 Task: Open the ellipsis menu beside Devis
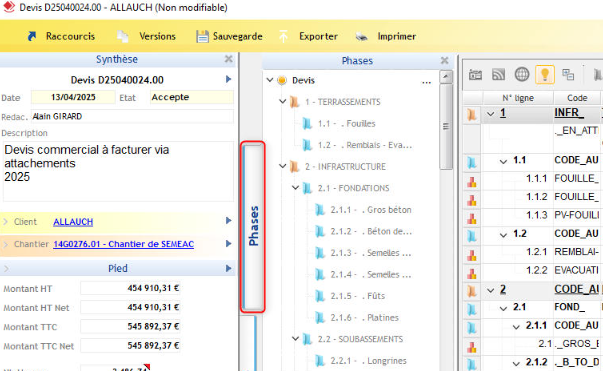pyautogui.click(x=426, y=81)
